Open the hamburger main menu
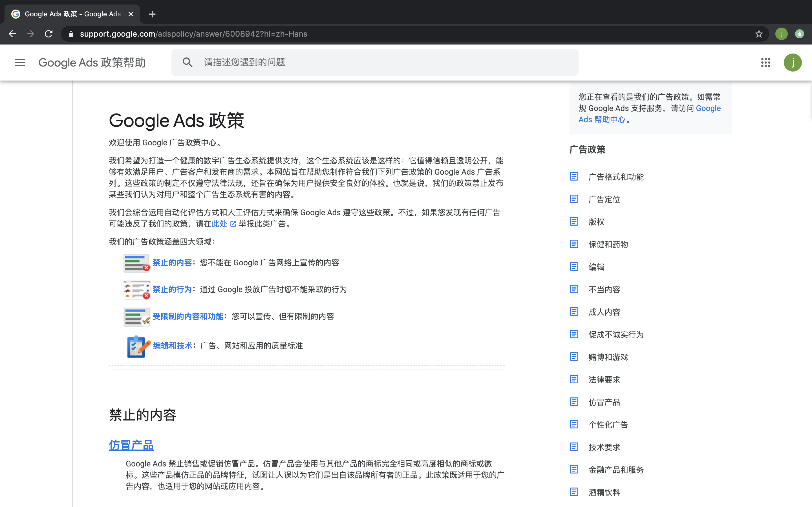The width and height of the screenshot is (812, 507). (20, 62)
